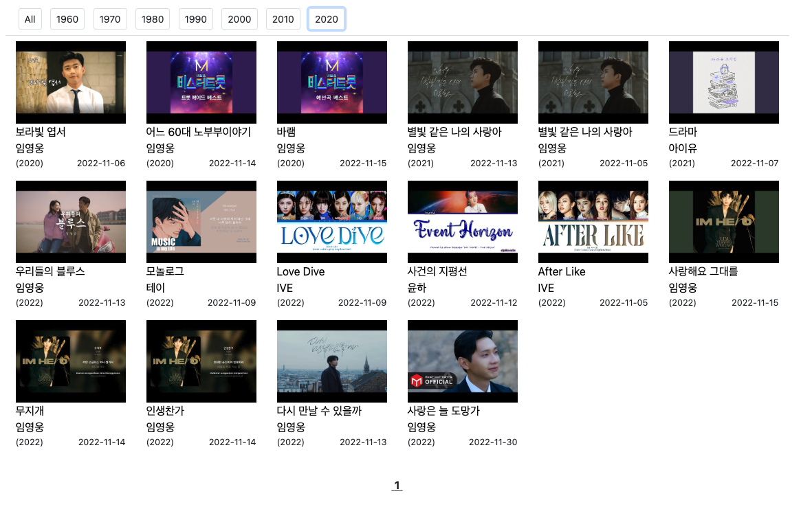
Task: Click the artist name 아이유
Action: (683, 148)
